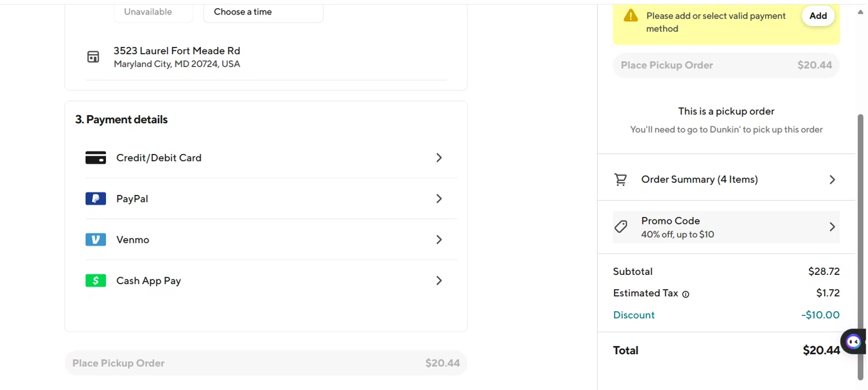Expand the PayPal payment chevron
868x390 pixels.
[439, 199]
